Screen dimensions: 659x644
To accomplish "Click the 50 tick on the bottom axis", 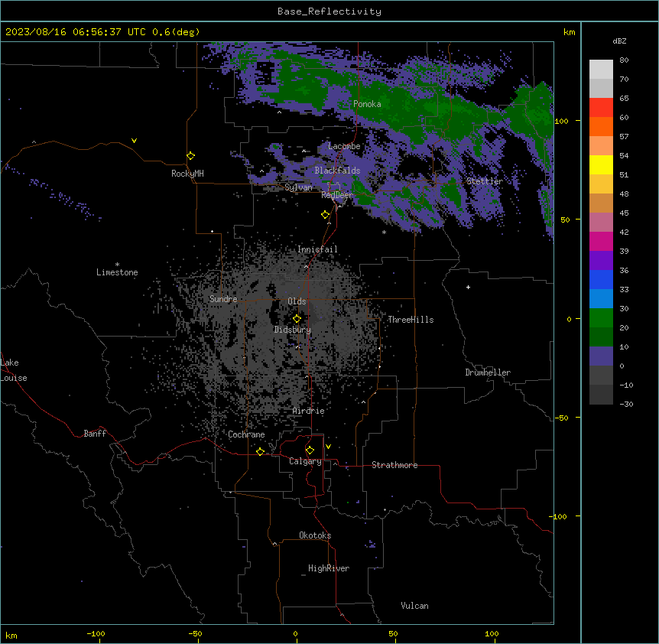I will [x=393, y=633].
